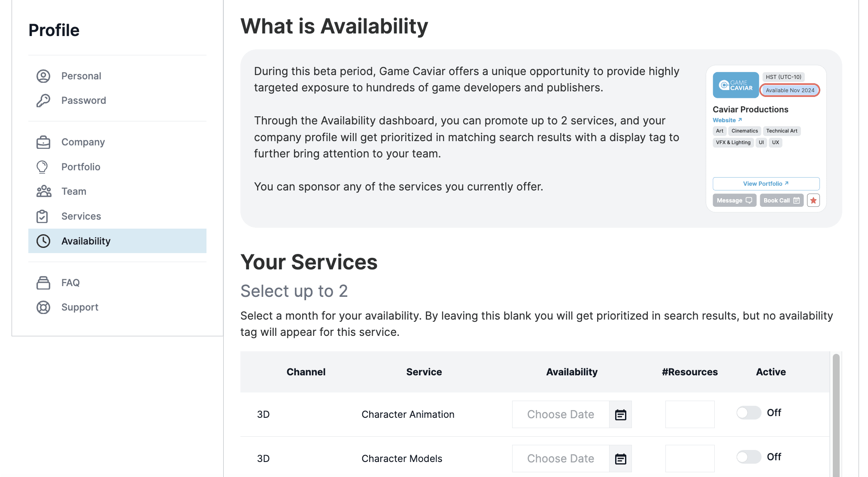Click Choose Date field for Character Models
868x477 pixels.
tap(560, 459)
